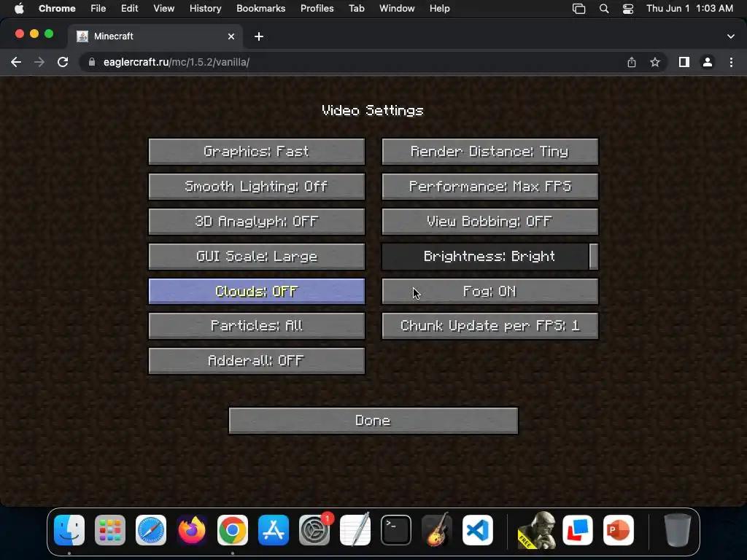The width and height of the screenshot is (747, 560).
Task: Open the Apple menu
Action: (19, 9)
